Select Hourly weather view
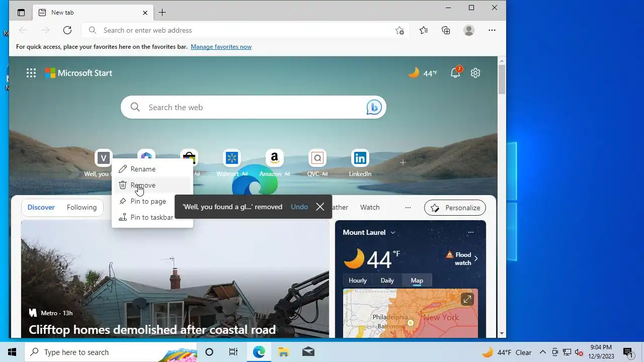Viewport: 644px width, 362px height. [x=358, y=281]
